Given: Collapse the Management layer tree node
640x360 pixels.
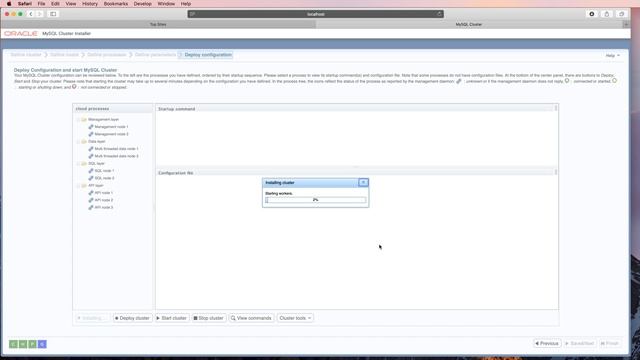Looking at the screenshot, I should [78, 120].
